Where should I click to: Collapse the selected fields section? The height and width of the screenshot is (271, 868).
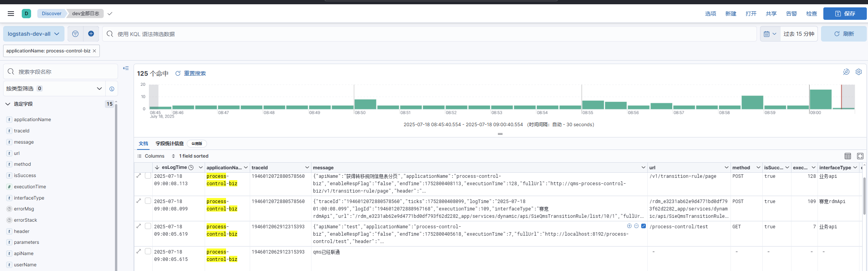8,104
